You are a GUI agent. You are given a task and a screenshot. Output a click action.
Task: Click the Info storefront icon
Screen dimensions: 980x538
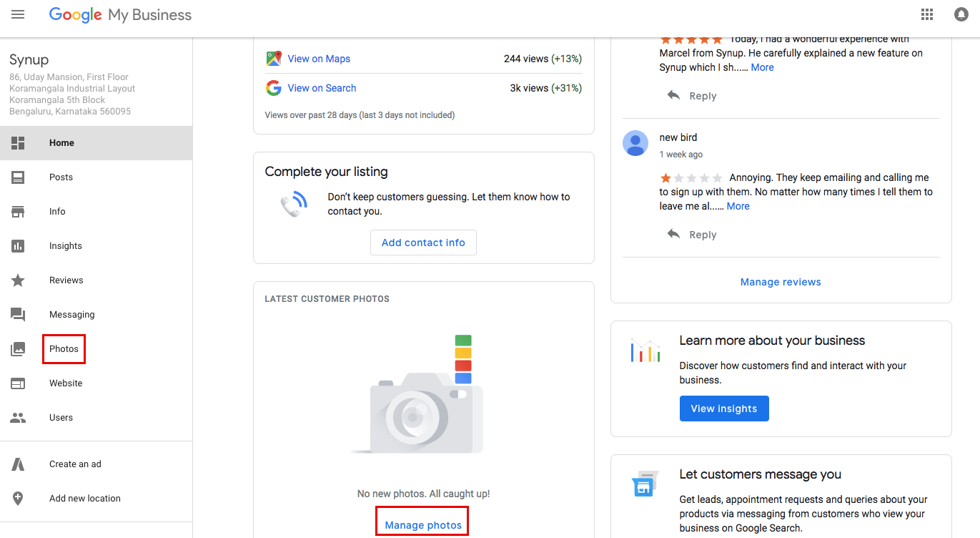(18, 212)
